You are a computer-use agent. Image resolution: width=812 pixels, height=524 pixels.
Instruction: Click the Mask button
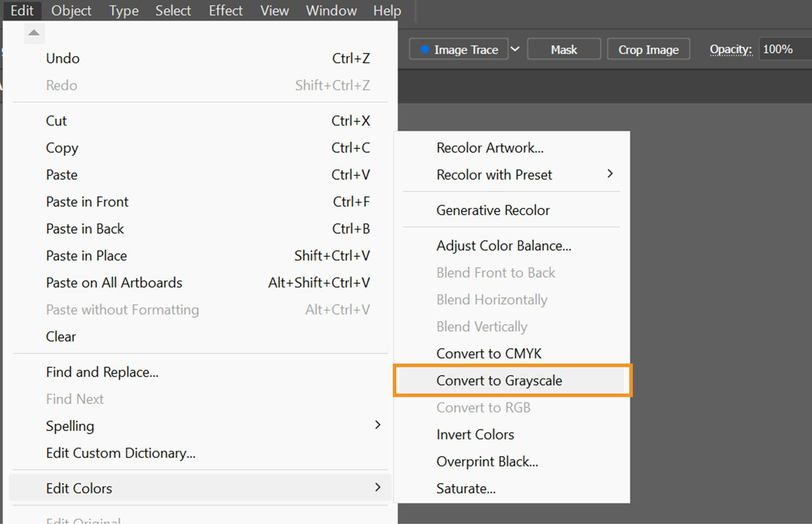563,49
